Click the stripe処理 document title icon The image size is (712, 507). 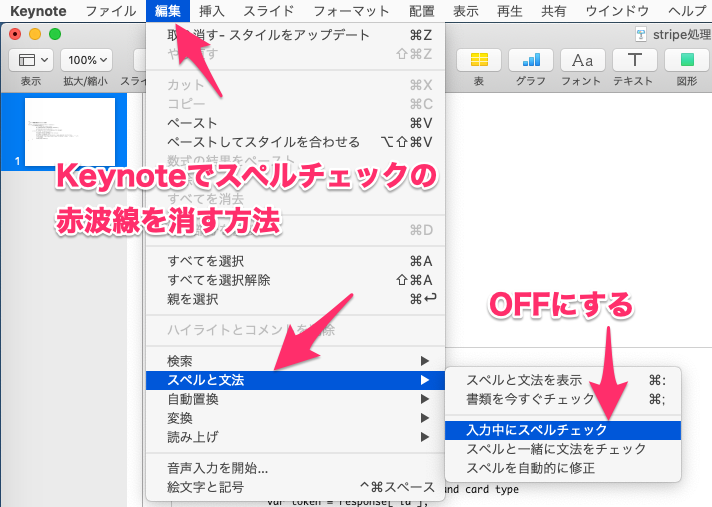pyautogui.click(x=641, y=34)
